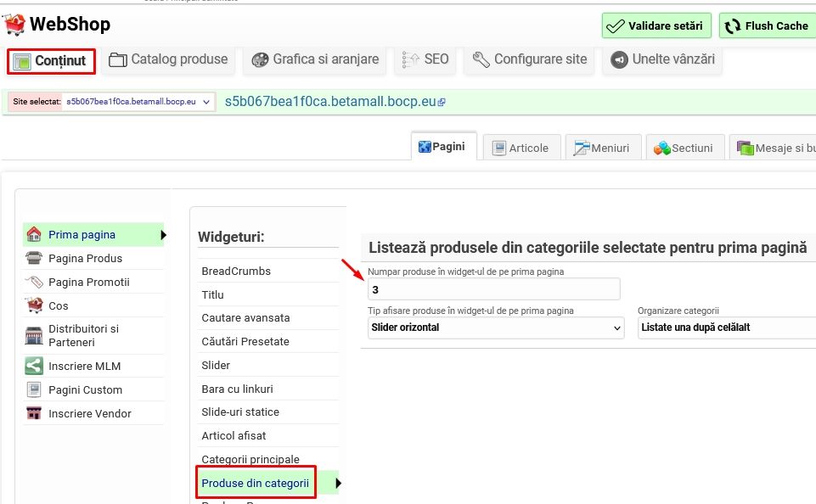Click the Inscriere Vendor shop icon
The image size is (816, 504).
[x=34, y=414]
